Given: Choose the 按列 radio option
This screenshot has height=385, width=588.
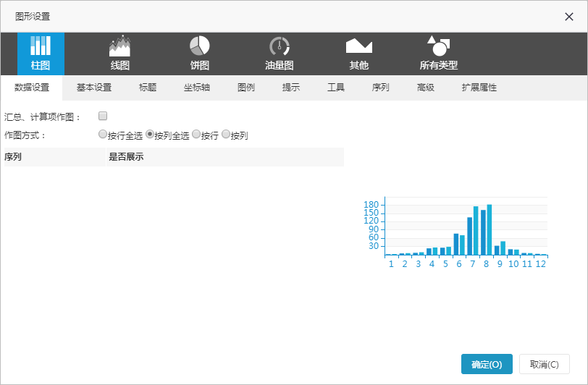Looking at the screenshot, I should tap(226, 134).
